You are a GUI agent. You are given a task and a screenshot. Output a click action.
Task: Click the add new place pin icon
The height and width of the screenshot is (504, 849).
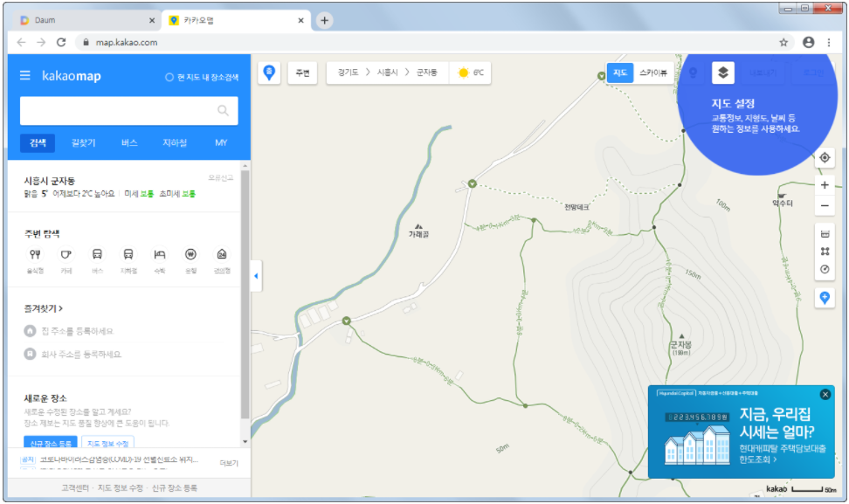pyautogui.click(x=824, y=298)
